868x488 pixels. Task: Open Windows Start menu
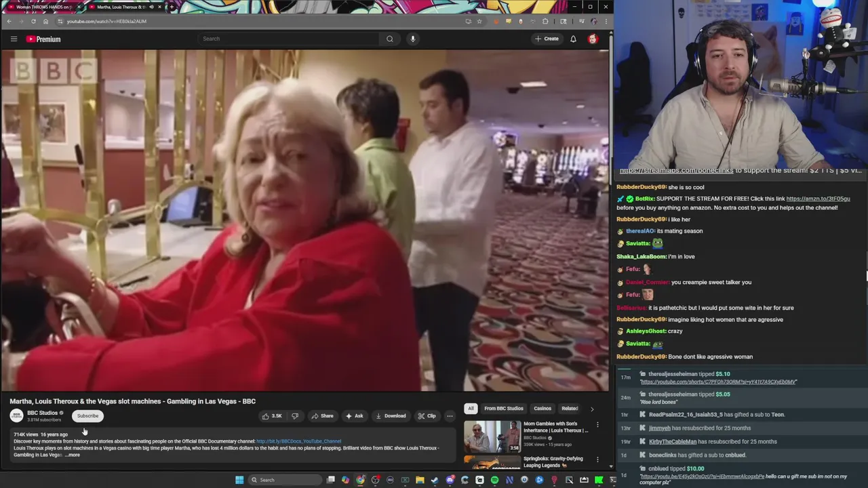pyautogui.click(x=239, y=480)
